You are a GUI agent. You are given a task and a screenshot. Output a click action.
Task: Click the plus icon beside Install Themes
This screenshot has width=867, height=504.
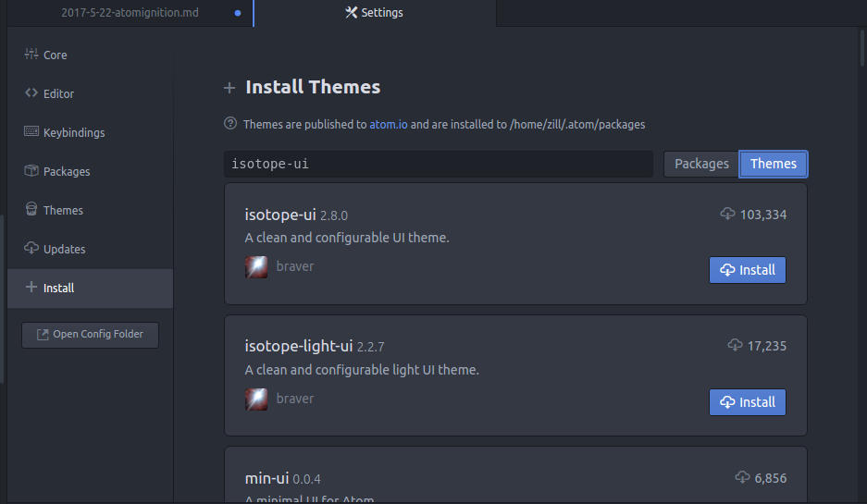[x=229, y=87]
